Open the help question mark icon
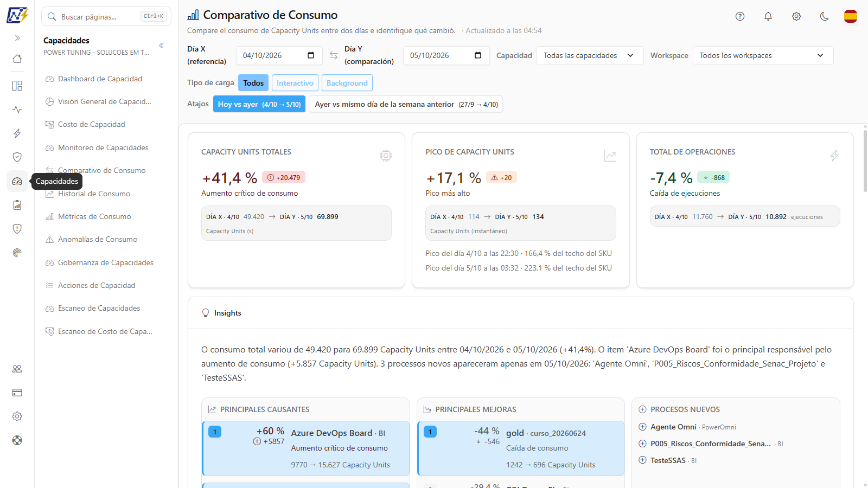This screenshot has width=868, height=488. pos(740,16)
